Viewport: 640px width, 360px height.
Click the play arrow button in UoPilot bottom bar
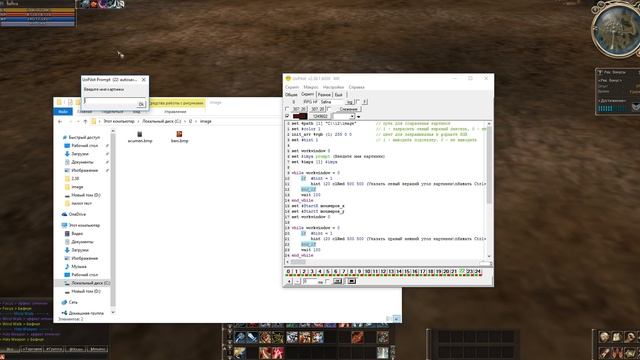point(289,281)
